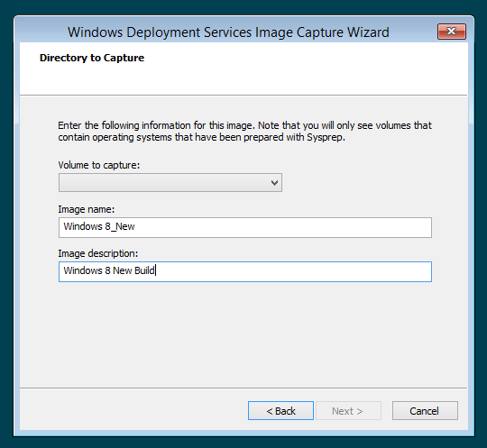
Task: Click the empty gray area below the fields
Action: tap(243, 335)
